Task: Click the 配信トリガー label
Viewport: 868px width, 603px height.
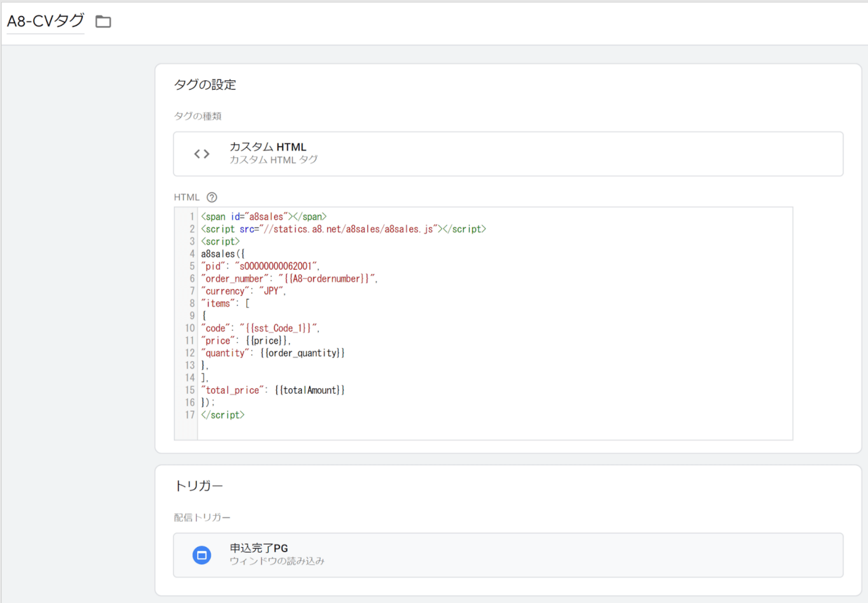Action: pos(202,517)
